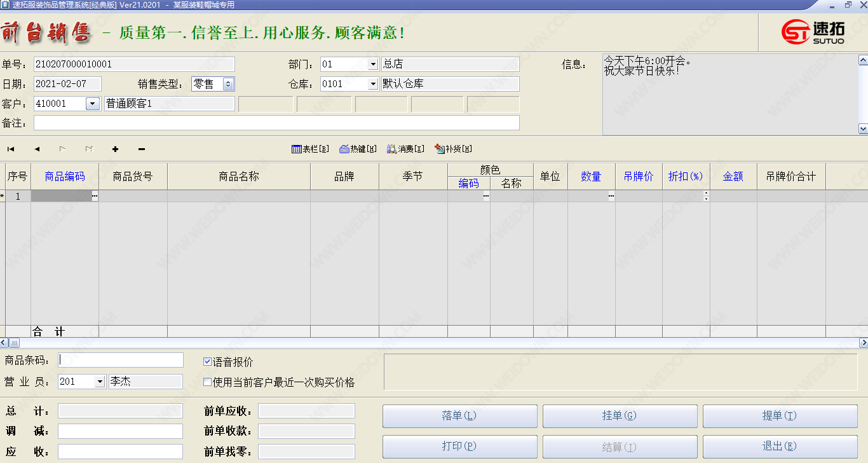This screenshot has height=463, width=868.
Task: Sort by 商品编码 column header
Action: 65,176
